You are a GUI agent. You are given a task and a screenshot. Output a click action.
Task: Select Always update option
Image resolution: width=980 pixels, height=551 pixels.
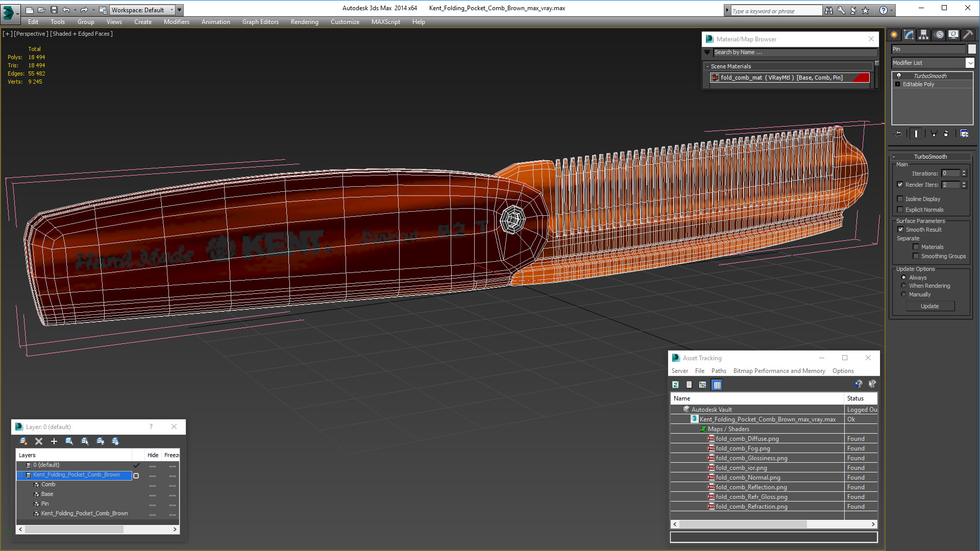(x=903, y=278)
